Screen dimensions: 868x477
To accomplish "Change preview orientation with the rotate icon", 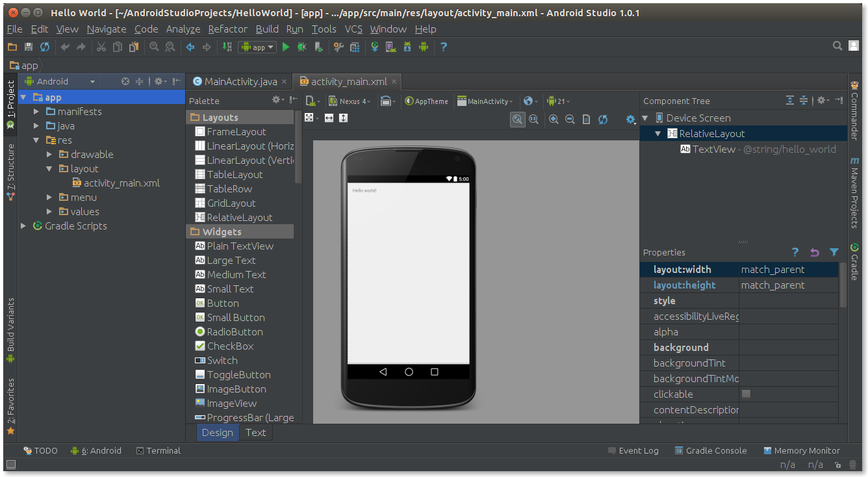I will point(387,101).
